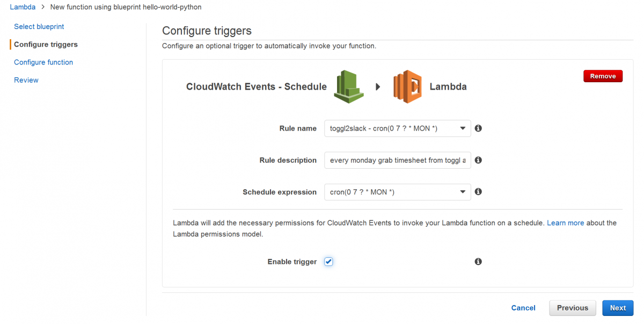Viewport: 644px width, 324px height.
Task: Click the CloudWatch Events Schedule service icon
Action: tap(348, 86)
